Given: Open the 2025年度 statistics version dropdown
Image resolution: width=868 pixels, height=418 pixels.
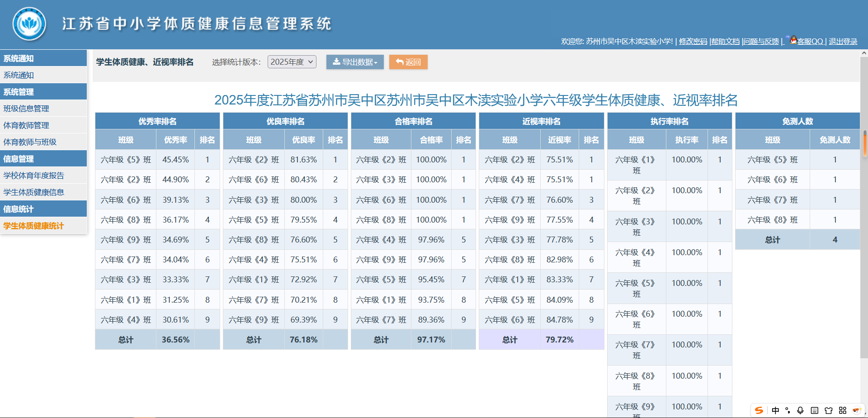Looking at the screenshot, I should tap(292, 62).
